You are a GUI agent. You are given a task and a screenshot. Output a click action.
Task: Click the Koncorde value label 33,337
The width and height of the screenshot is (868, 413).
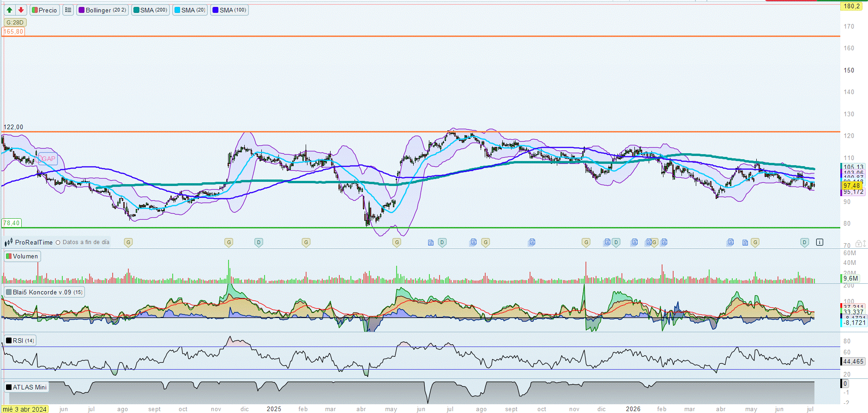click(x=853, y=312)
